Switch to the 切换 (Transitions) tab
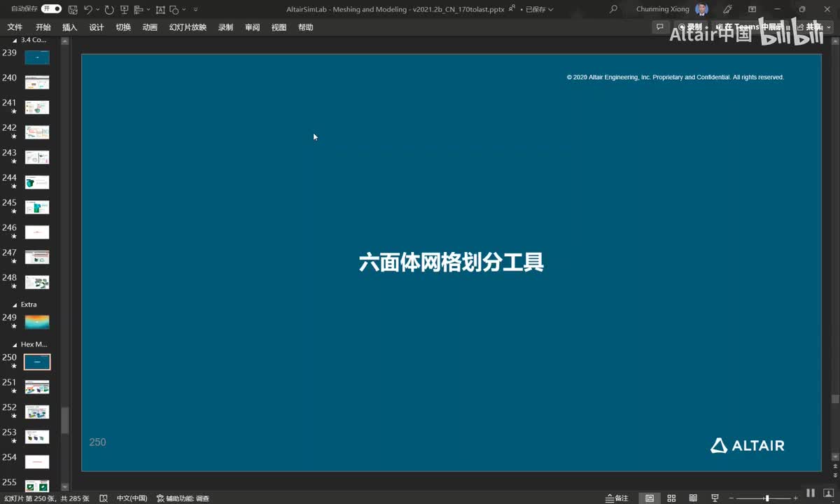Viewport: 840px width, 504px height. (x=123, y=27)
